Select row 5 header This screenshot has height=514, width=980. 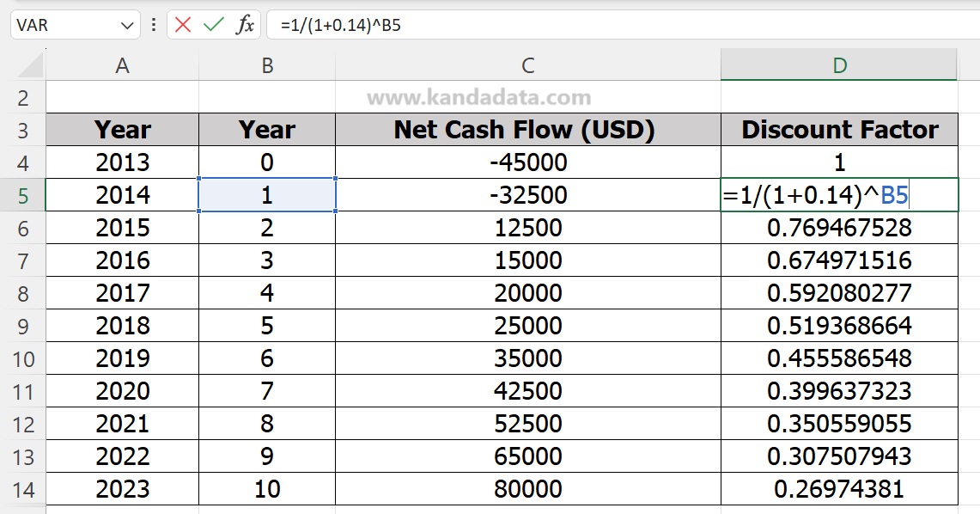(x=23, y=196)
